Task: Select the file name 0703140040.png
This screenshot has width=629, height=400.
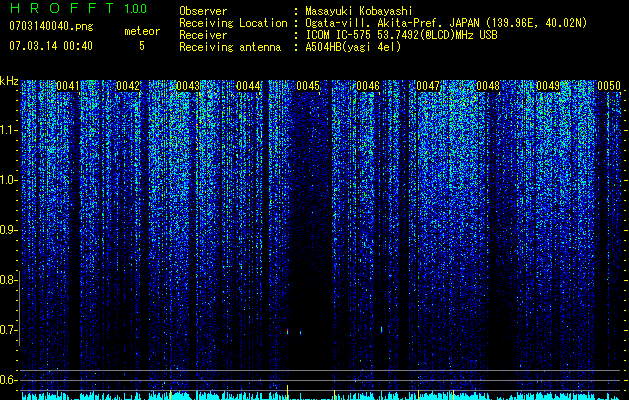Action: [x=51, y=26]
